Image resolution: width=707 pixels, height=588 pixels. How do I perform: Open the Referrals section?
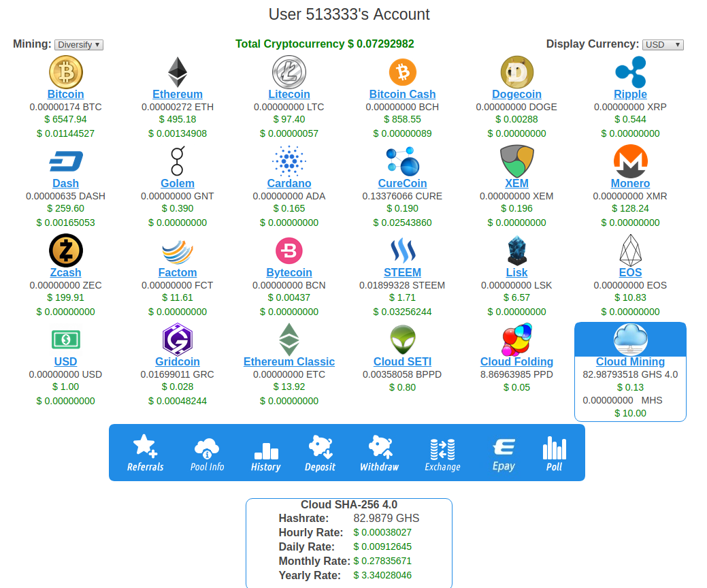coord(145,453)
